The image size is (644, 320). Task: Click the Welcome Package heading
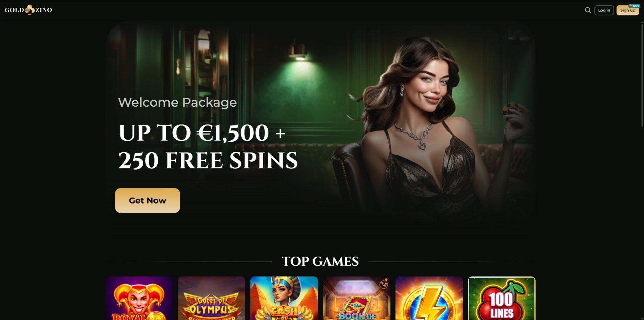tap(177, 102)
